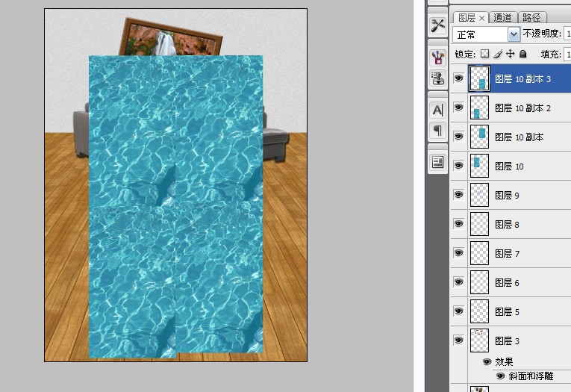Viewport: 571px width, 392px height.
Task: Open the Layer Comps panel icon
Action: pyautogui.click(x=437, y=162)
